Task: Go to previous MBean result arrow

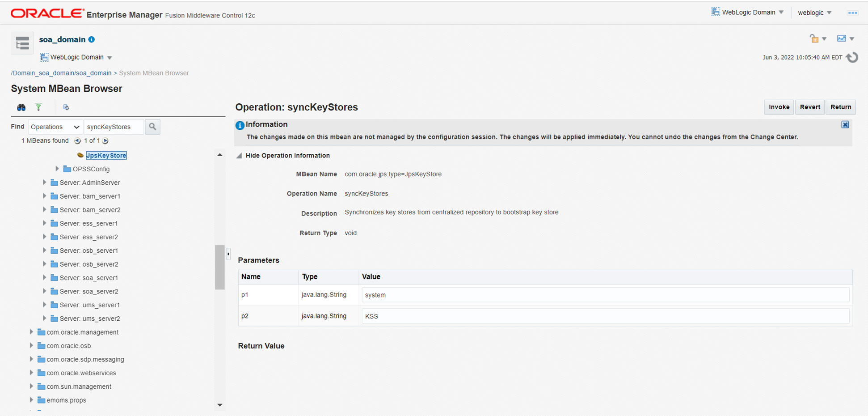Action: click(x=77, y=141)
